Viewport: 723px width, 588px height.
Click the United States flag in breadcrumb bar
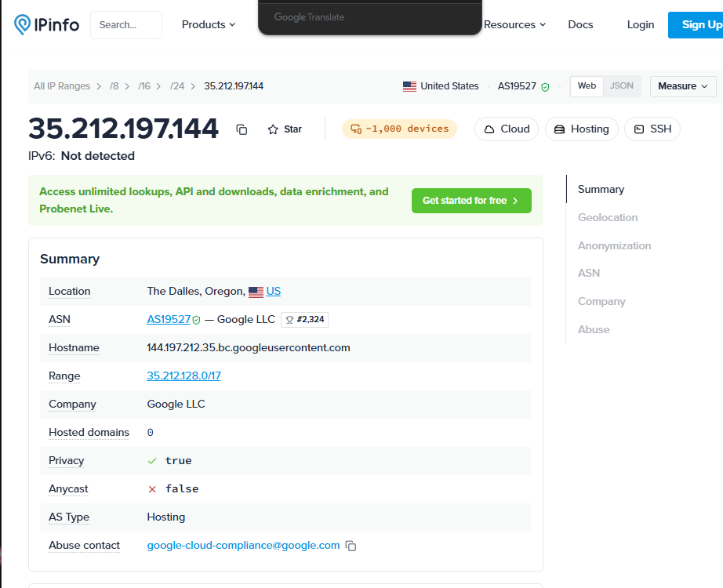pyautogui.click(x=409, y=86)
